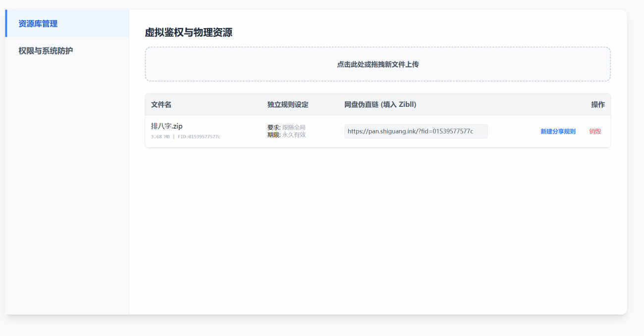Click the 虚拟鉴权与物理资源 page heading
The width and height of the screenshot is (644, 336).
[x=189, y=33]
